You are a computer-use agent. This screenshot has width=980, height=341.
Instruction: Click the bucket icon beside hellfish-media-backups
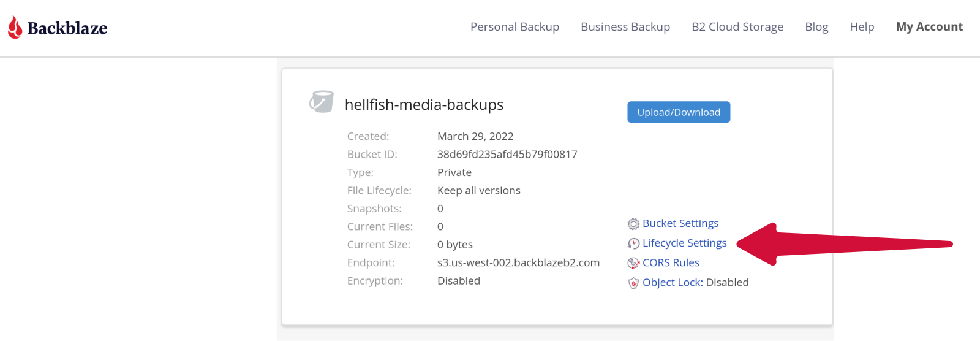coord(322,102)
